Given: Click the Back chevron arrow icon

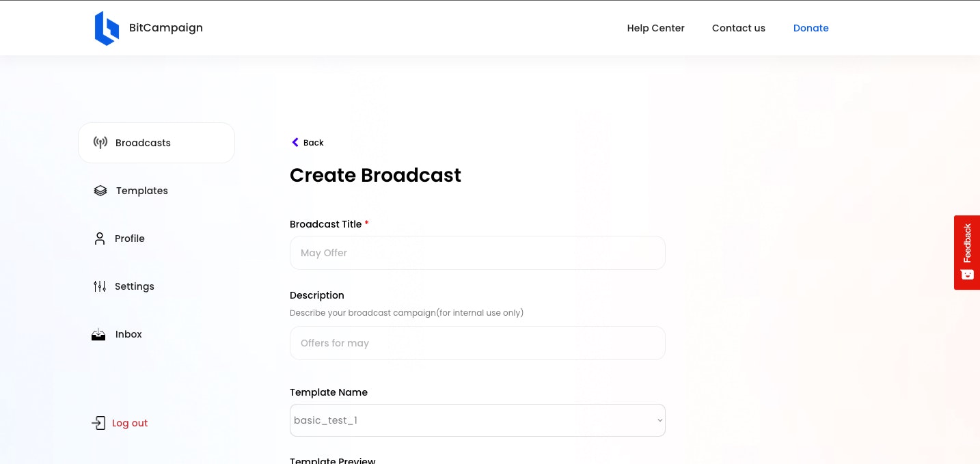Looking at the screenshot, I should point(295,142).
